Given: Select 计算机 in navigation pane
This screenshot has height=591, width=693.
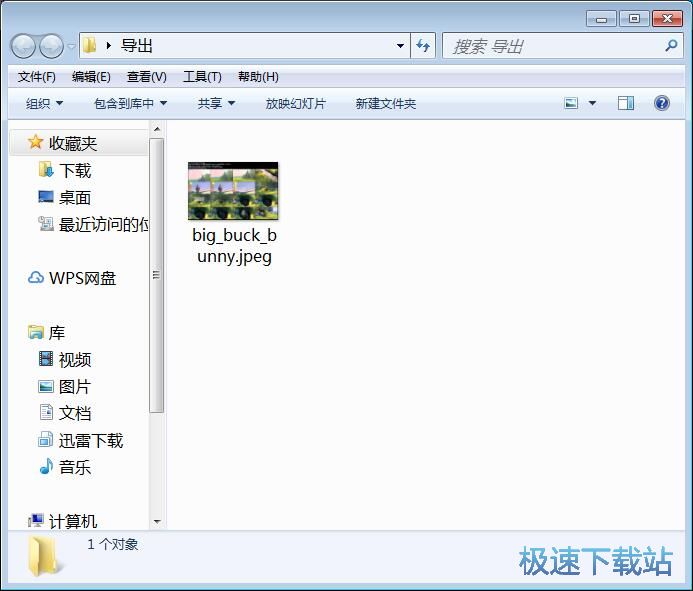Looking at the screenshot, I should point(72,522).
